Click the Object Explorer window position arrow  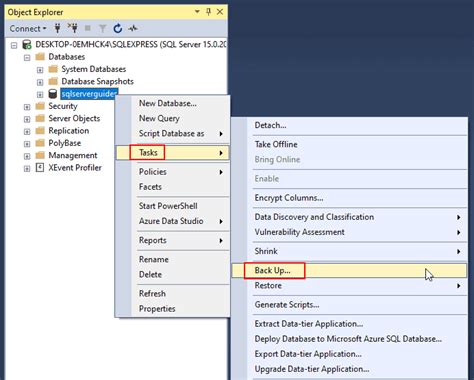tap(197, 12)
